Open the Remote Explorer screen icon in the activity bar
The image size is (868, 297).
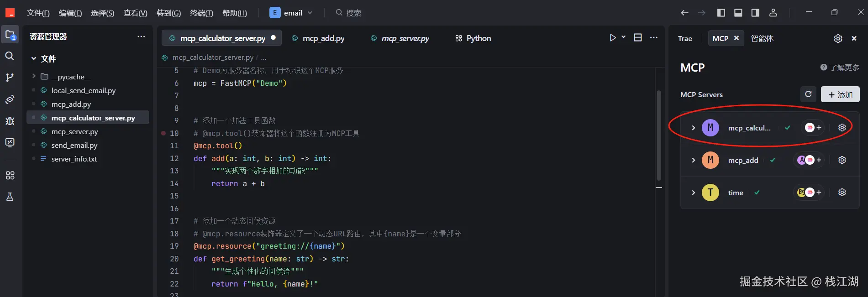pyautogui.click(x=10, y=142)
